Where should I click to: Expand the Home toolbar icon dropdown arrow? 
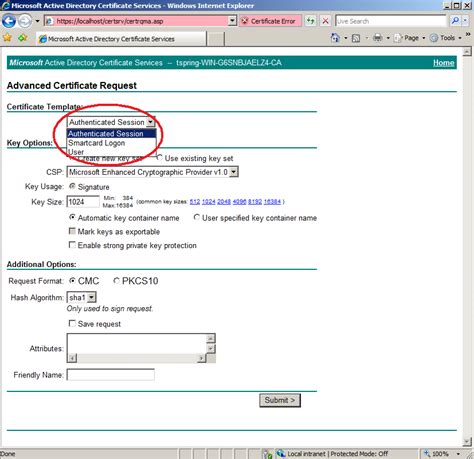pyautogui.click(x=346, y=38)
